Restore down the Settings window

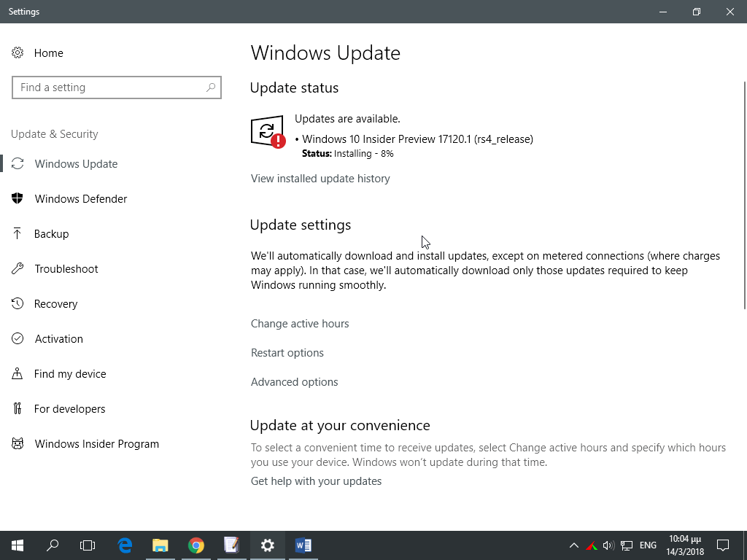pyautogui.click(x=697, y=12)
